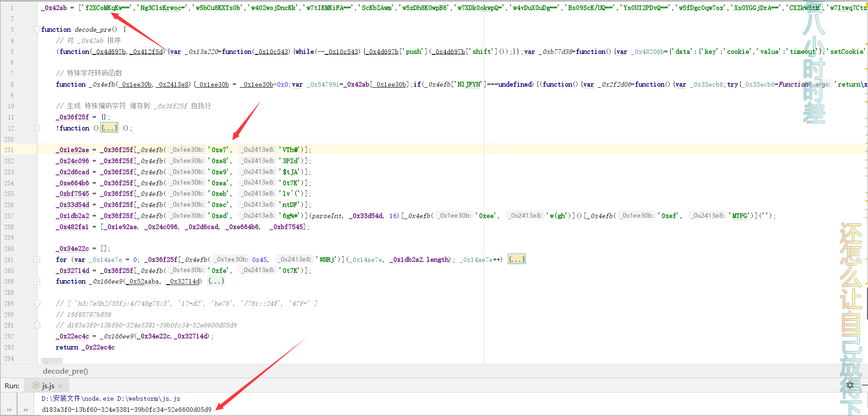Click the _0x1e92ae variable on line 251
The height and width of the screenshot is (416, 868).
[x=72, y=150]
